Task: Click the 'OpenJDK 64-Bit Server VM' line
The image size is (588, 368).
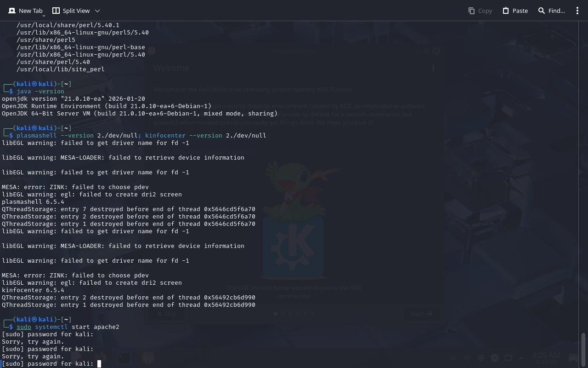Action: 140,114
